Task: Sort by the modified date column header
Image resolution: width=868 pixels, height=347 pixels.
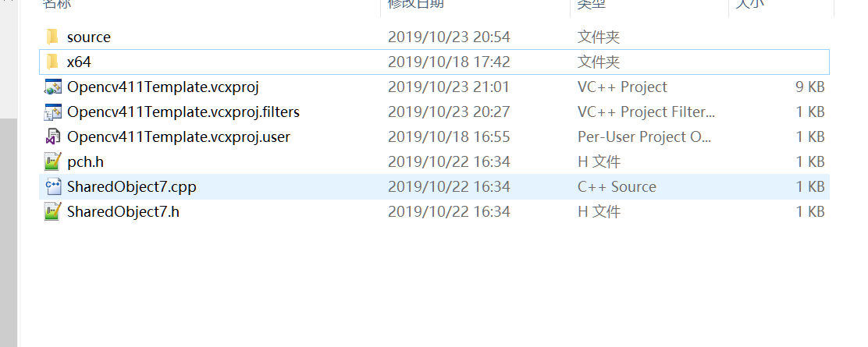Action: [x=415, y=5]
